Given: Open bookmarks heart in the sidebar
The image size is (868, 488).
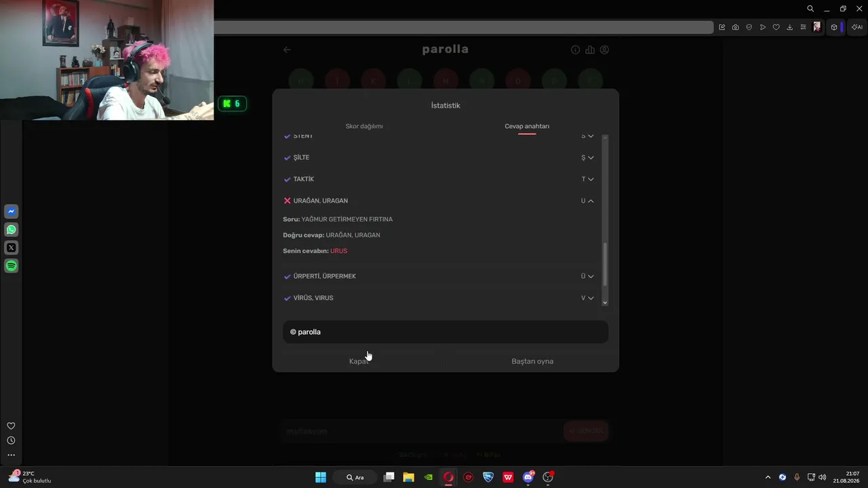Looking at the screenshot, I should [x=11, y=426].
